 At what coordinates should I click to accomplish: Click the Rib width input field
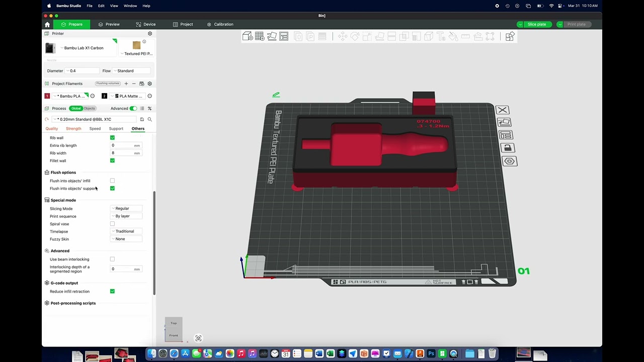(x=126, y=153)
